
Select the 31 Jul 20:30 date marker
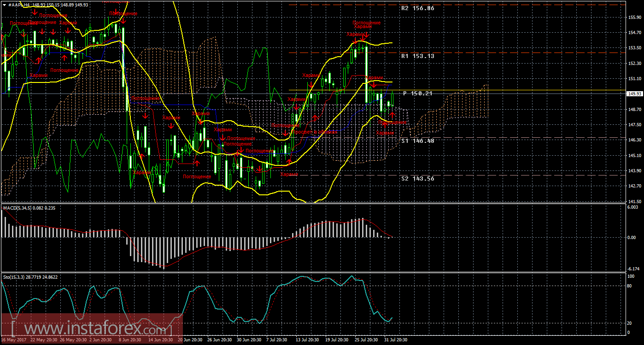396,340
